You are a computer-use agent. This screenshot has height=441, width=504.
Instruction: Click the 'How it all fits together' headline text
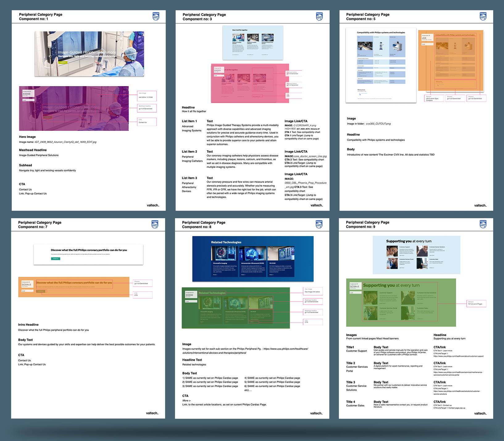coord(194,111)
